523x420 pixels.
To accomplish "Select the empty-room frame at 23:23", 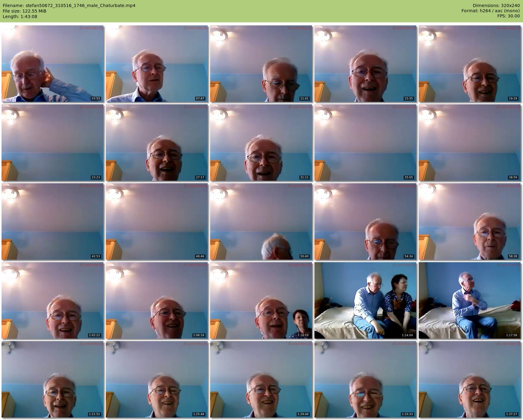I will pyautogui.click(x=53, y=143).
